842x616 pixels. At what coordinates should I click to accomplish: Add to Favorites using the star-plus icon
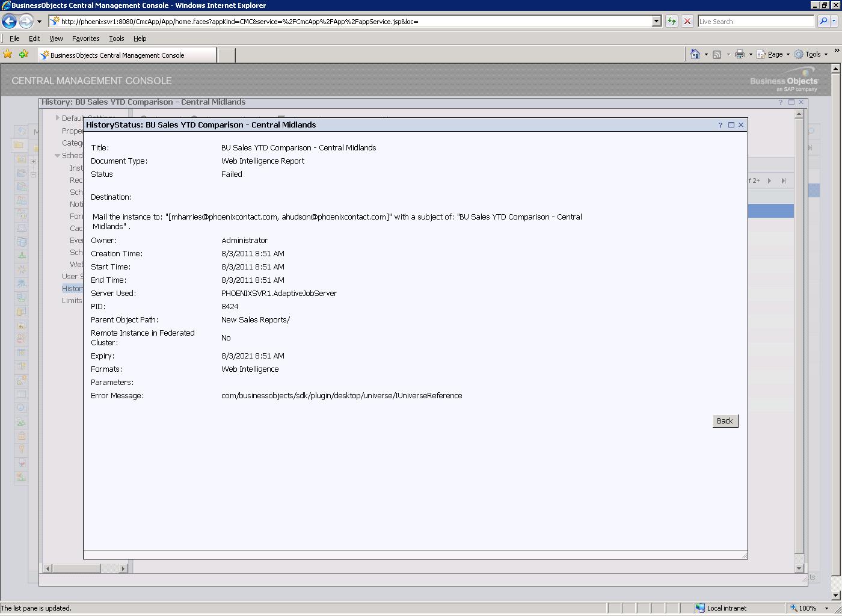tap(23, 54)
